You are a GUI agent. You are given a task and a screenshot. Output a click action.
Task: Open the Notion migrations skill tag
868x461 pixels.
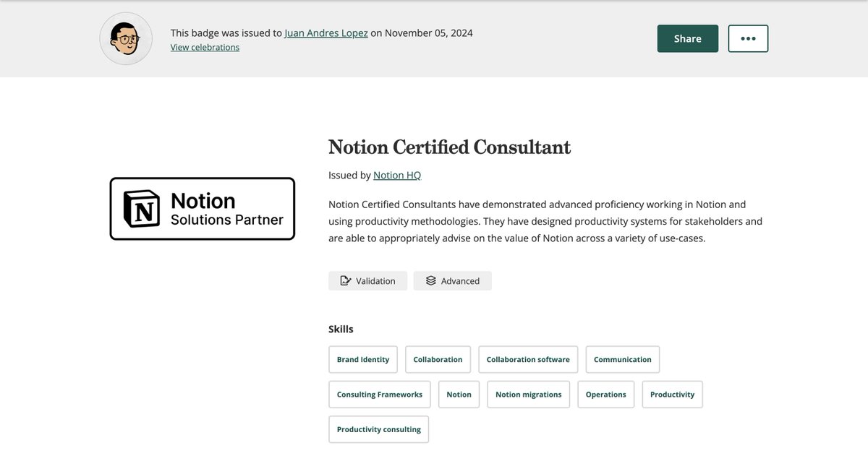tap(529, 395)
